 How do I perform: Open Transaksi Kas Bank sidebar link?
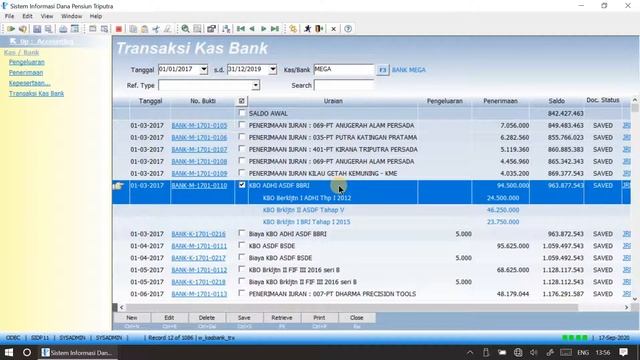tap(36, 93)
